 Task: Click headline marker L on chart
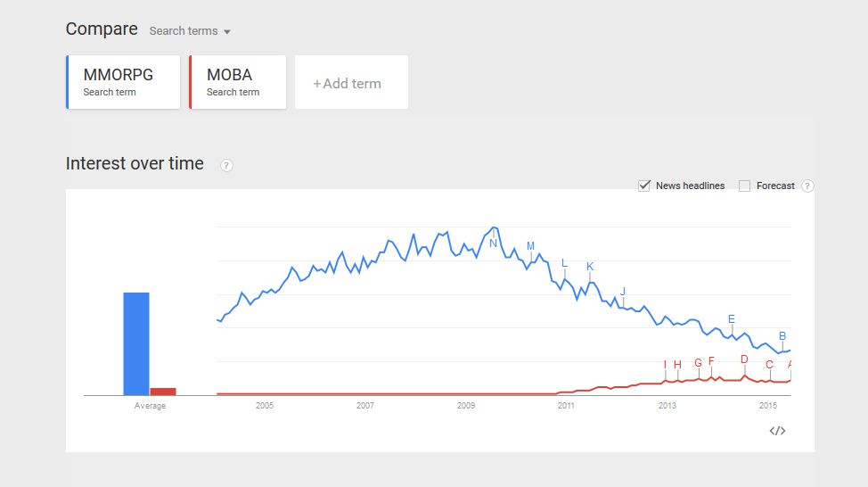[x=564, y=263]
